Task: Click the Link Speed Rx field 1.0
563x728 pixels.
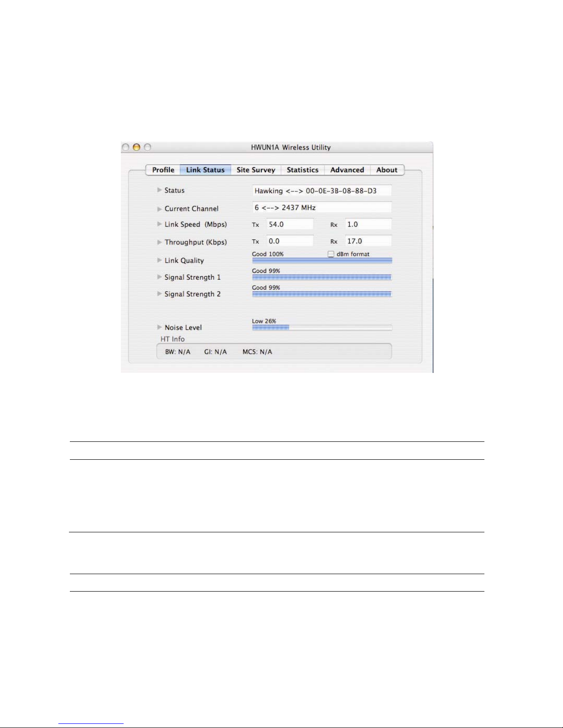Action: coord(369,224)
